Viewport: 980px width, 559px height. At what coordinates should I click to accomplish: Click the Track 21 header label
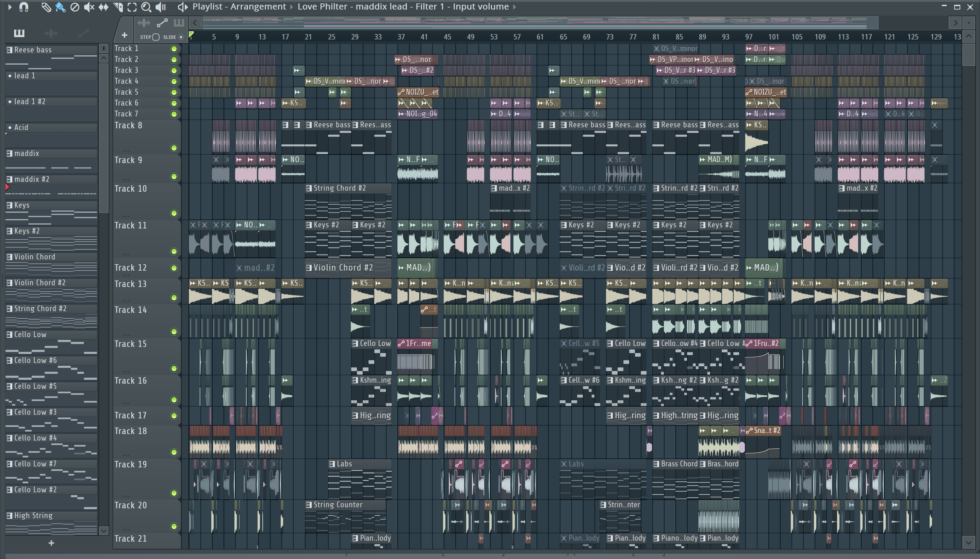click(130, 539)
